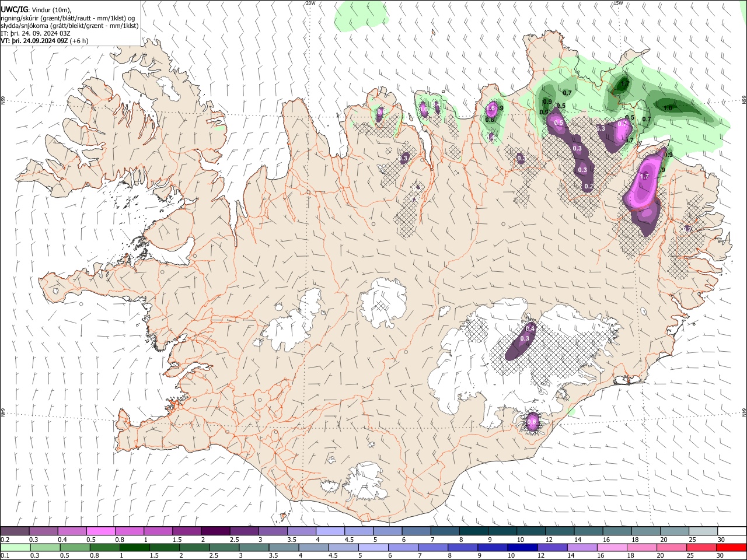Image resolution: width=747 pixels, height=560 pixels.
Task: Click the 'Vindur (10m)' header text
Action: [51, 10]
